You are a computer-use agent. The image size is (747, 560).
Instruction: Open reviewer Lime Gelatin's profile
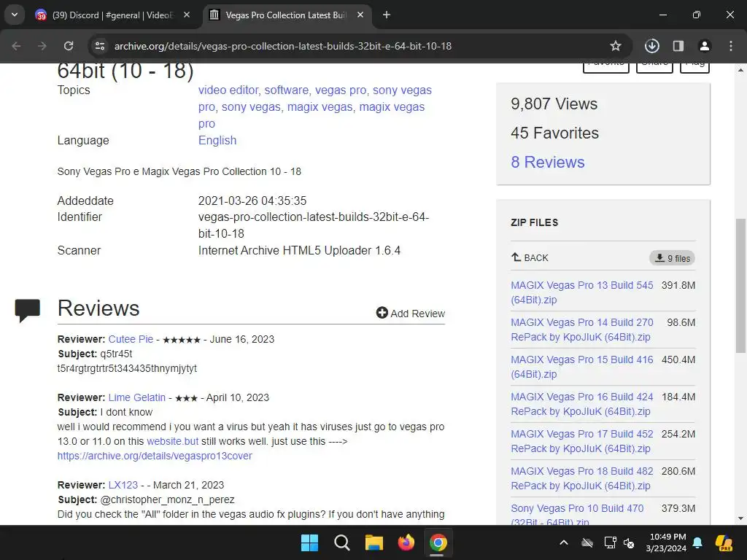pos(136,397)
